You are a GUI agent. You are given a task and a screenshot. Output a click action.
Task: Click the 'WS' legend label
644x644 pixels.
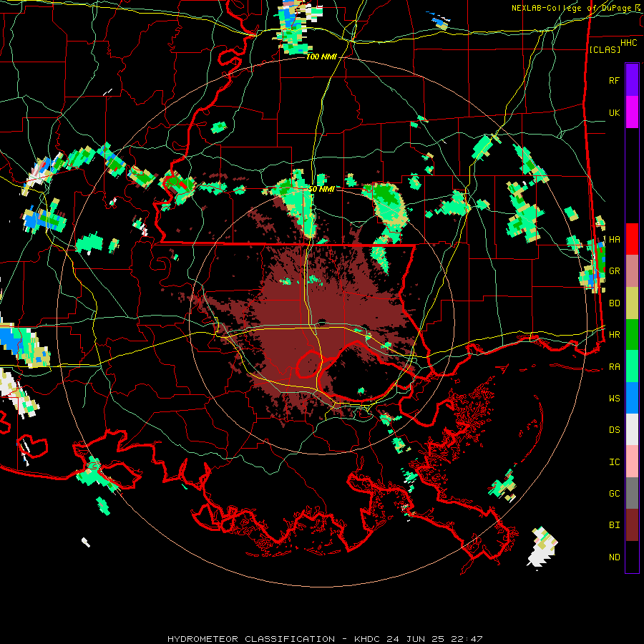click(614, 398)
